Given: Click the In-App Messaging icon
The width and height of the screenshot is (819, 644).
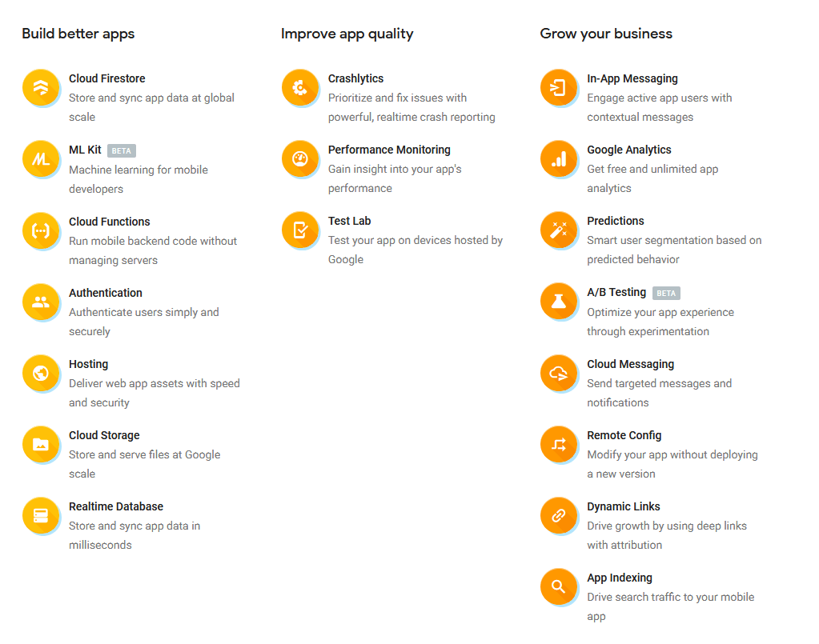Looking at the screenshot, I should point(559,87).
